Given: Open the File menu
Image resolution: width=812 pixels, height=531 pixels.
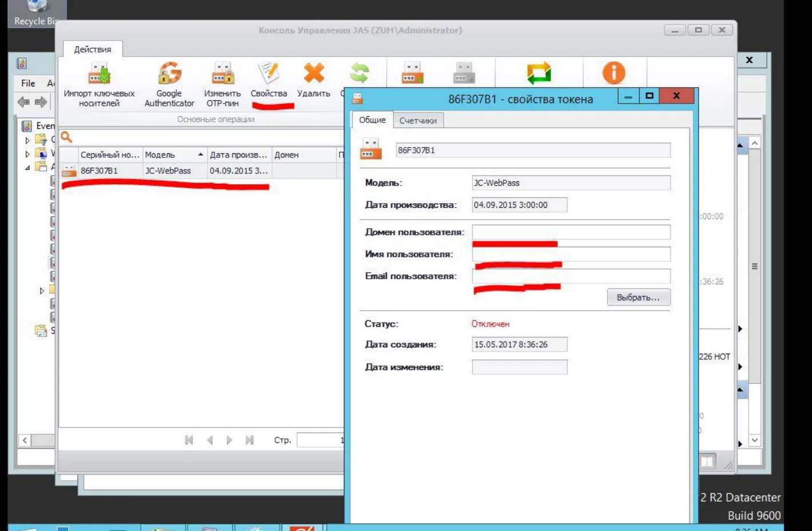Looking at the screenshot, I should (x=28, y=84).
